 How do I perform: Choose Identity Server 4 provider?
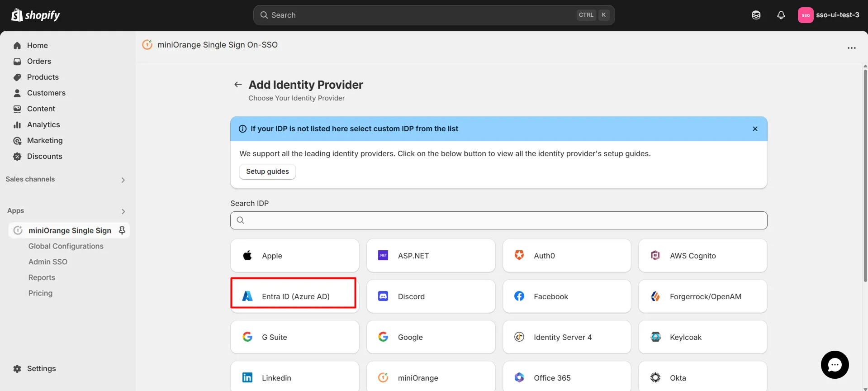tap(567, 337)
